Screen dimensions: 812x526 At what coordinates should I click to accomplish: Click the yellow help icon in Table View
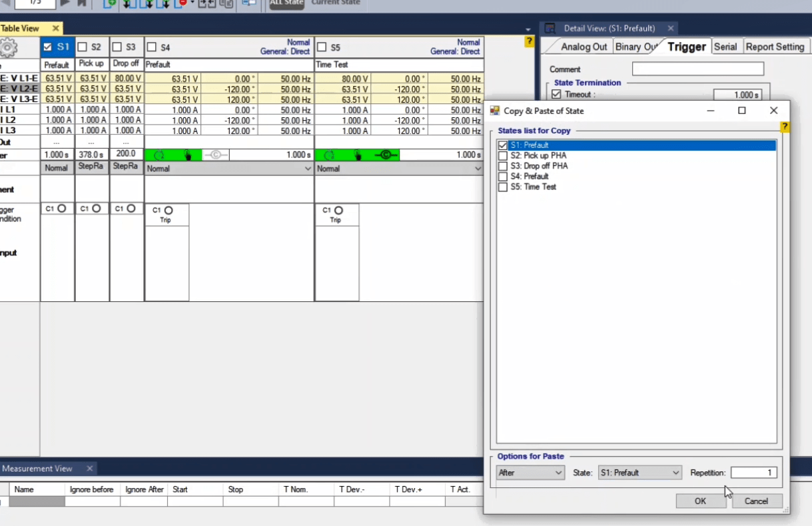[x=530, y=41]
